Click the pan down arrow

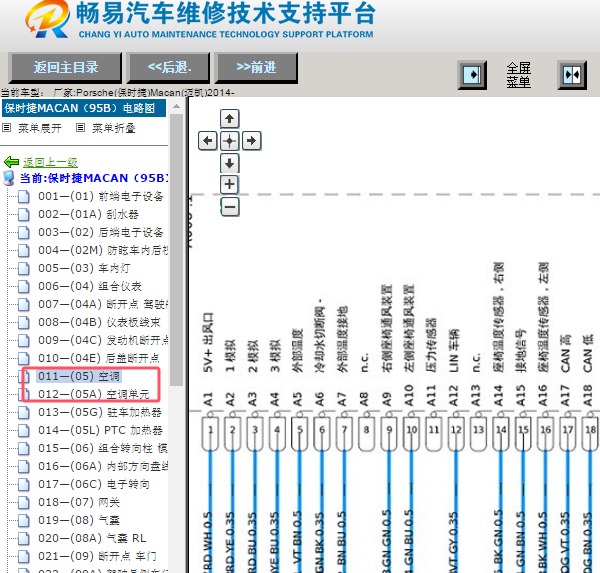coord(230,163)
